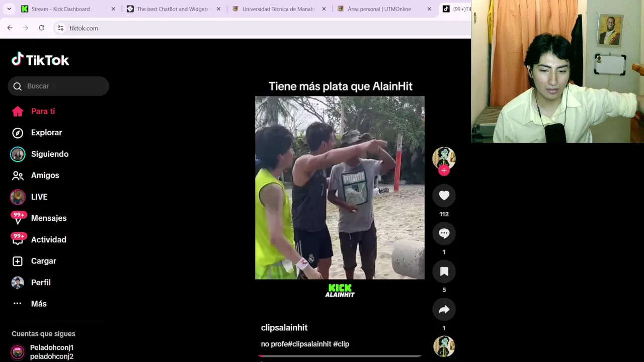The image size is (644, 362).
Task: Open the Actividad notifications
Action: click(x=48, y=239)
